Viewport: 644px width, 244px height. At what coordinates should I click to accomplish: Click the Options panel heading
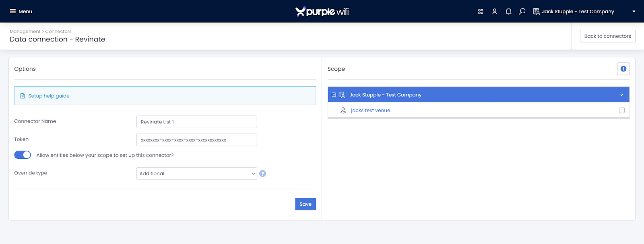point(25,69)
